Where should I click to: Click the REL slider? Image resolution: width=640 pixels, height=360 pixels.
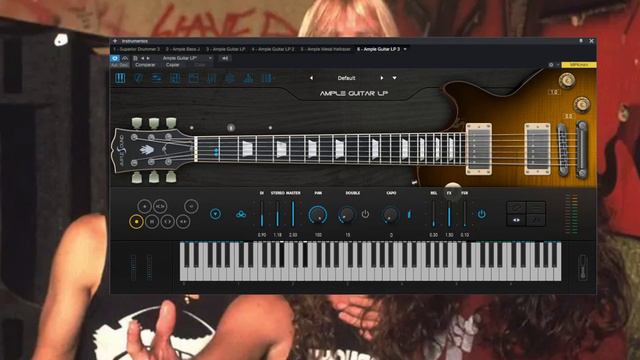(433, 214)
